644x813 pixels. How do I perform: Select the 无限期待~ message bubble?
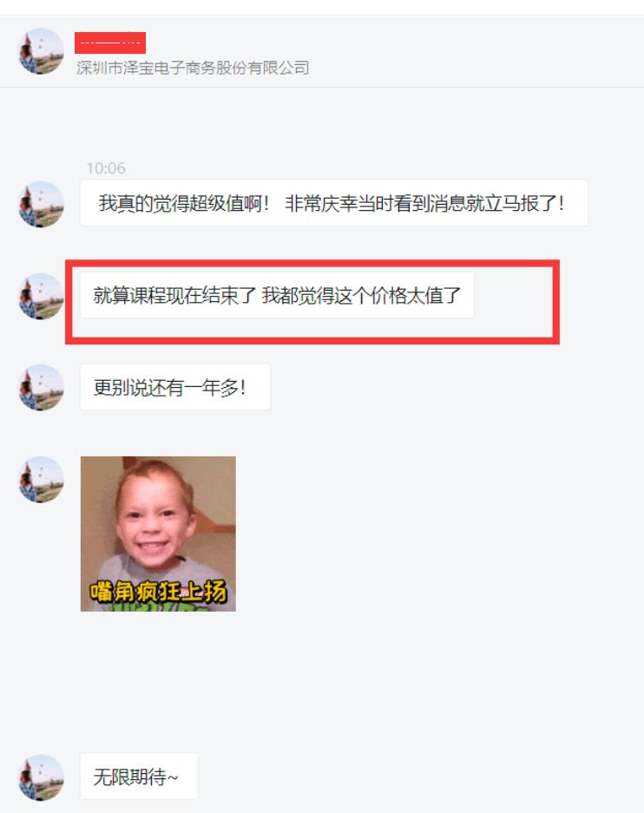click(x=139, y=777)
